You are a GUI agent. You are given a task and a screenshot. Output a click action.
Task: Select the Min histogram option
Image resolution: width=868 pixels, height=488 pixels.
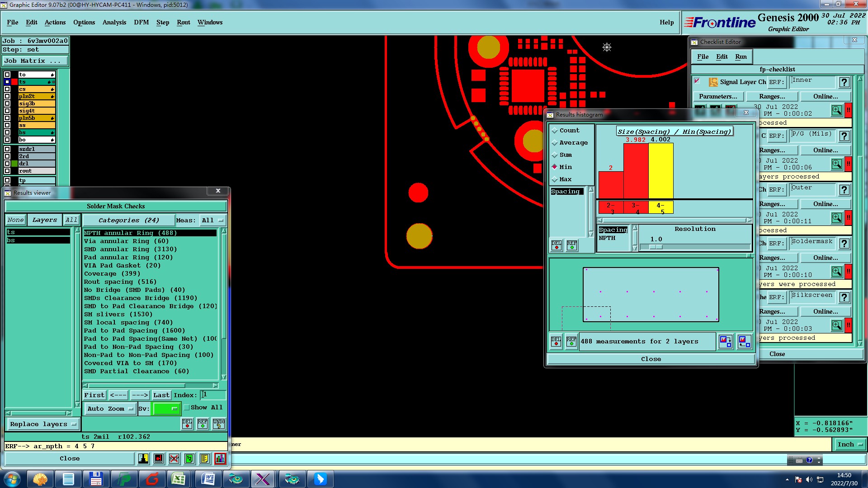point(561,167)
